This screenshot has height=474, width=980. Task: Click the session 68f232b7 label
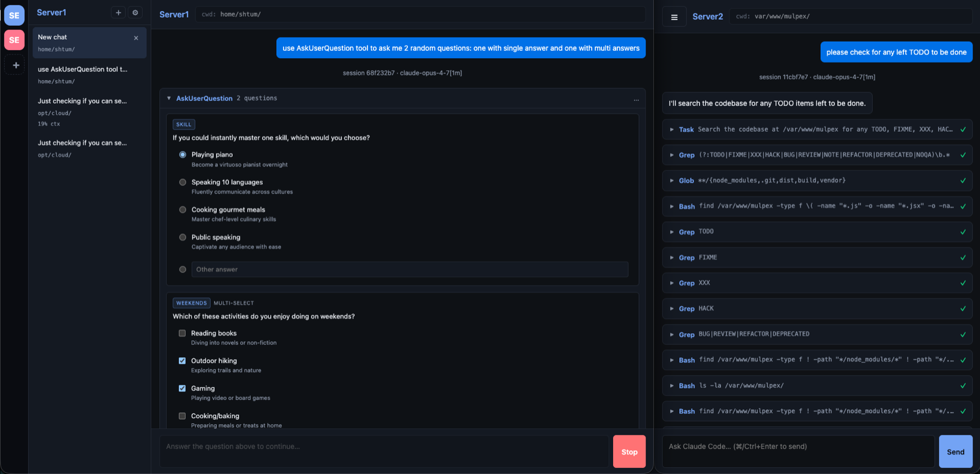(402, 73)
